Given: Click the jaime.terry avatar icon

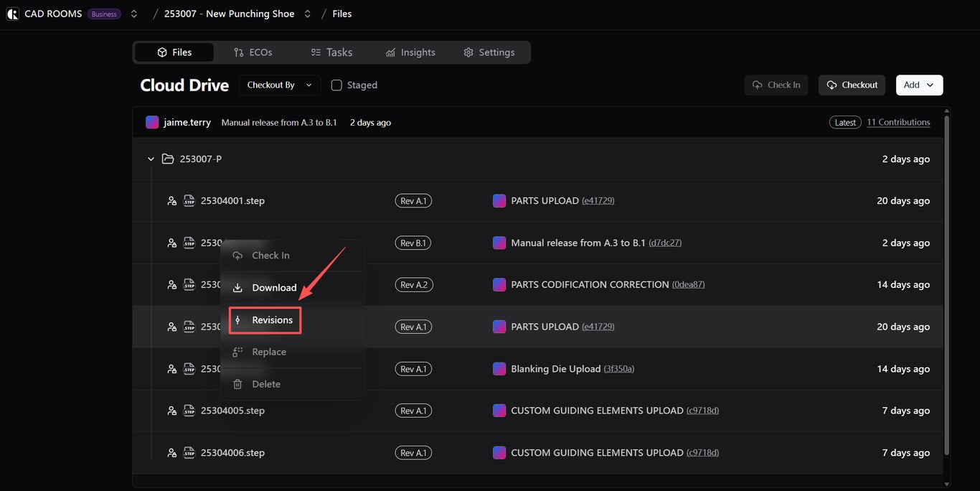Looking at the screenshot, I should [x=152, y=122].
